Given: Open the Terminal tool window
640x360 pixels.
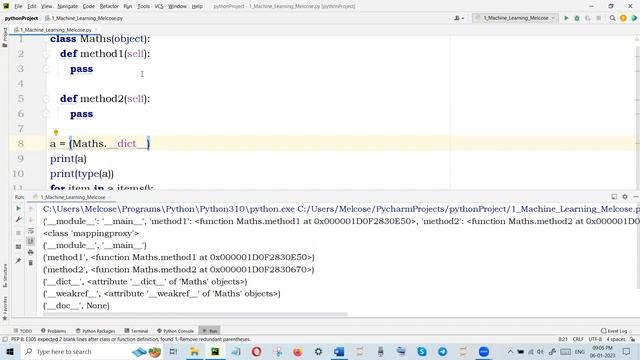Looking at the screenshot, I should click(x=136, y=331).
